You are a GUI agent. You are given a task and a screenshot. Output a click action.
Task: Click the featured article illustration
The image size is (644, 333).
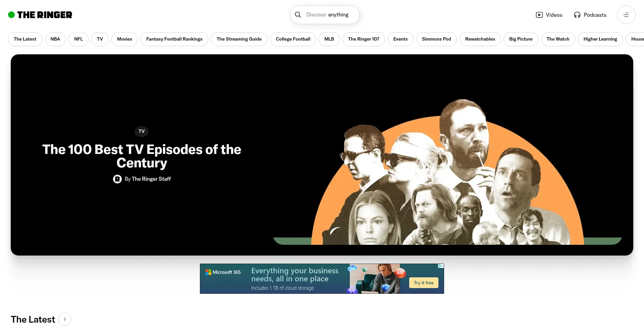(x=447, y=174)
